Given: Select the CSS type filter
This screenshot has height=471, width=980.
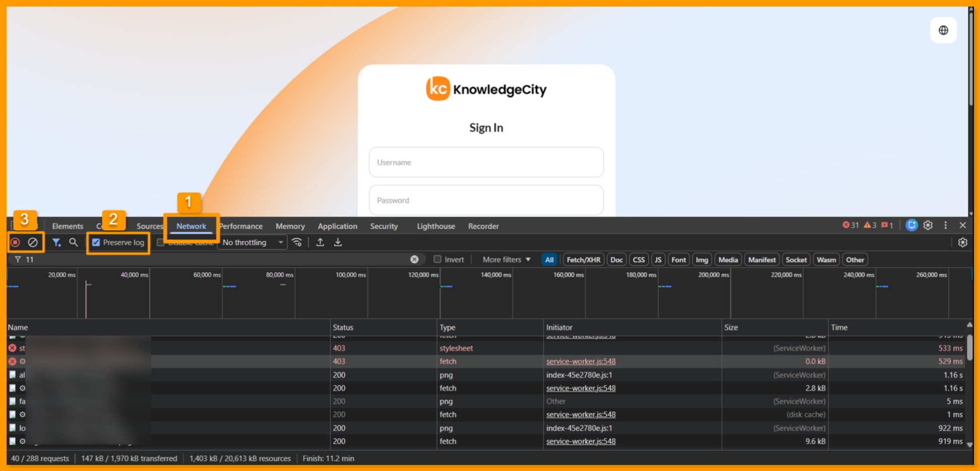Looking at the screenshot, I should 639,260.
